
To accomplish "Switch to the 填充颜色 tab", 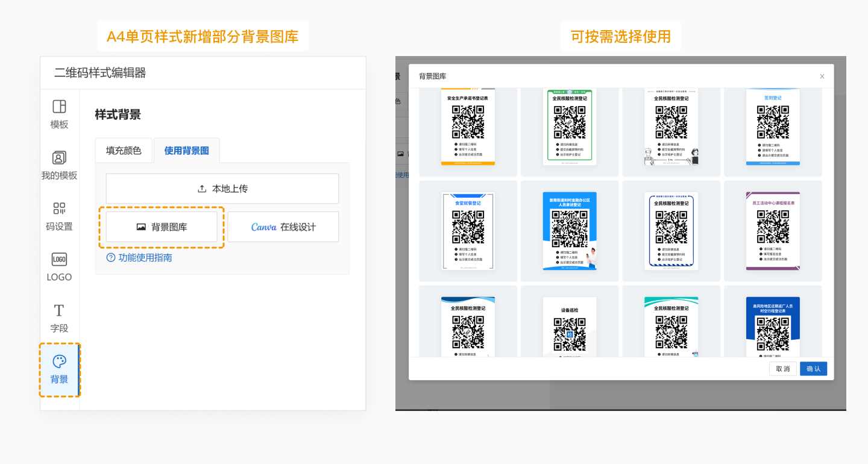I will click(124, 151).
